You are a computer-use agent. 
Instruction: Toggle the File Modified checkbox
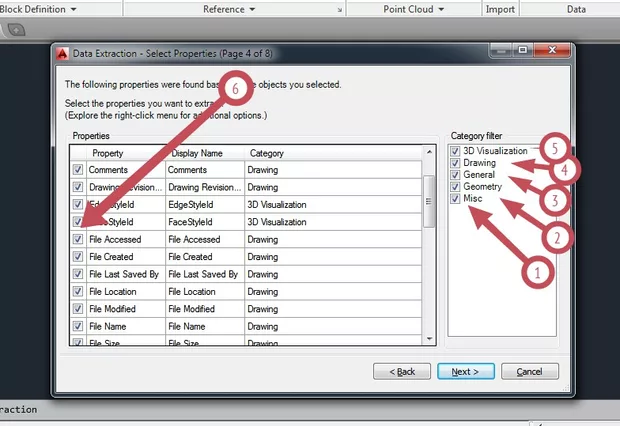tap(78, 309)
